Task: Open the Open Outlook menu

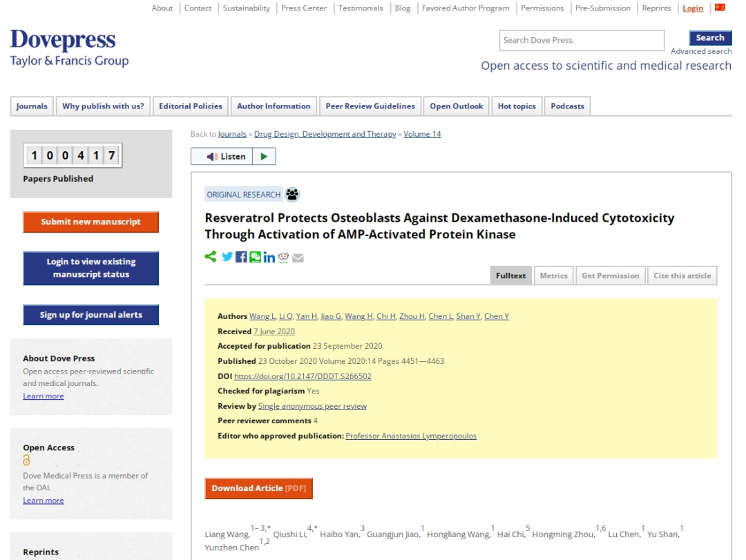Action: tap(457, 106)
